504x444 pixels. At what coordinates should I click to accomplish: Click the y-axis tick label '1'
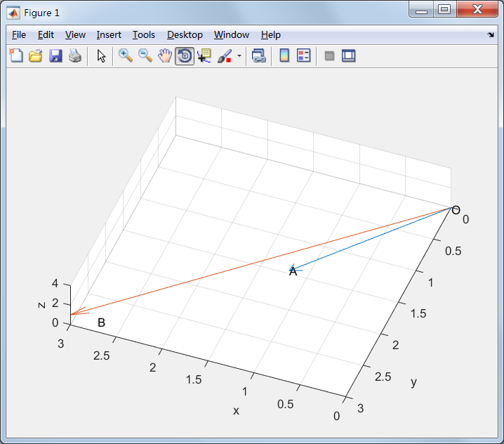(x=431, y=283)
